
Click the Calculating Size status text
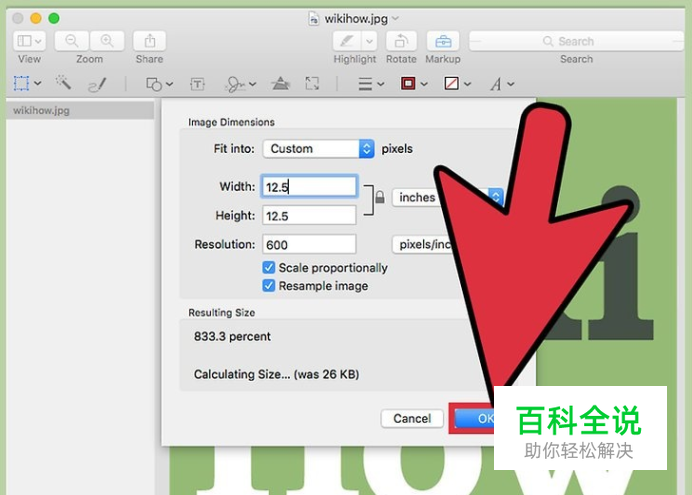tap(276, 375)
